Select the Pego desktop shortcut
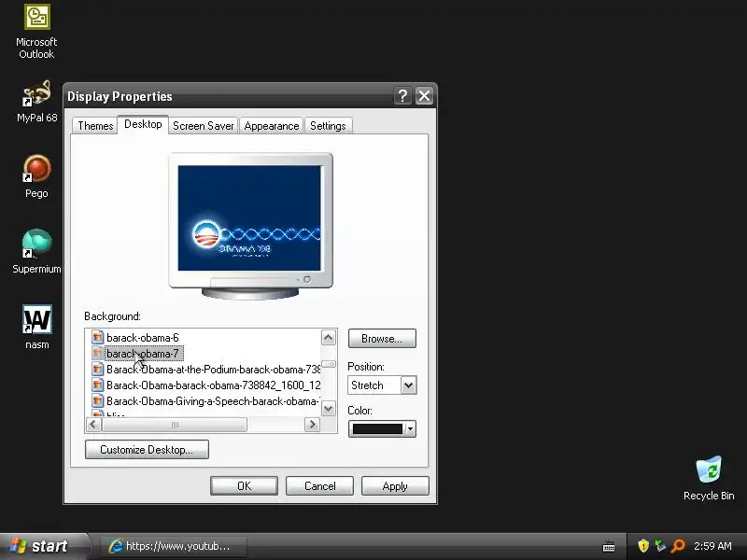The image size is (747, 560). 36,176
